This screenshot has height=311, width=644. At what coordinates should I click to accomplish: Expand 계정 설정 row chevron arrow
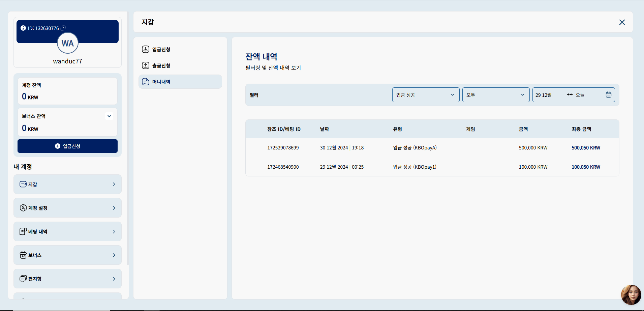point(114,208)
